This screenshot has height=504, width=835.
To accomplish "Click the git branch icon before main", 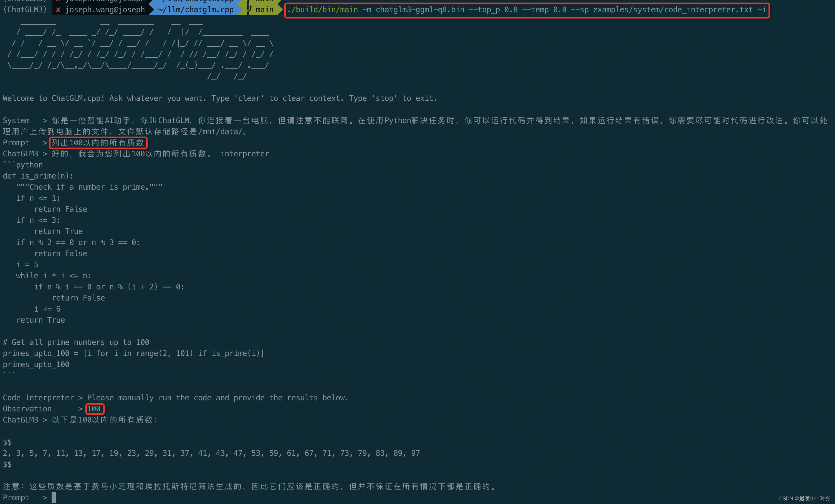I will [x=249, y=9].
